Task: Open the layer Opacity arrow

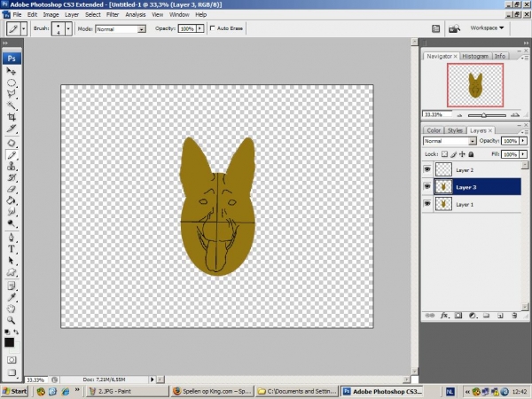Action: tap(523, 140)
